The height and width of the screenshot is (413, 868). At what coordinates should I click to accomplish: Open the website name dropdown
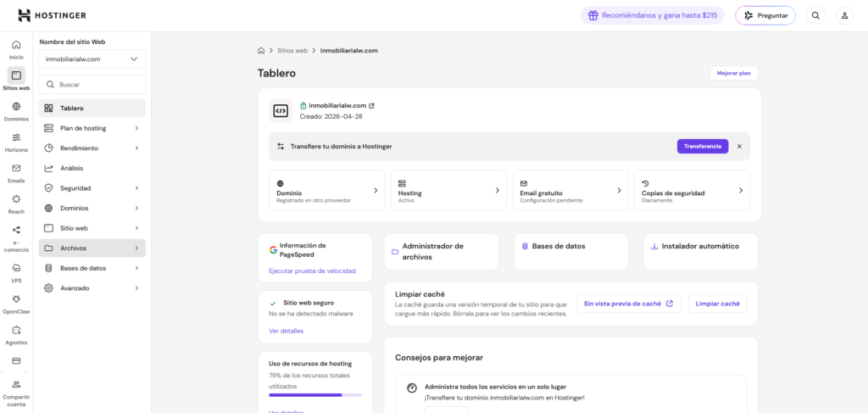click(92, 59)
